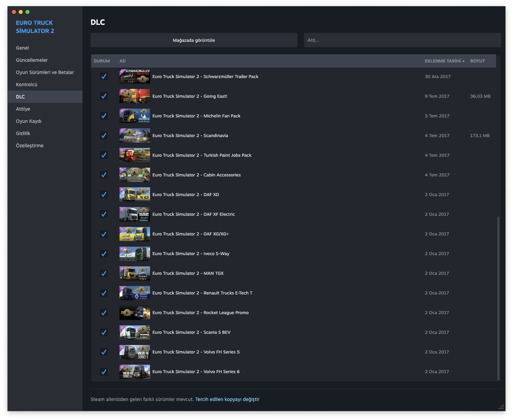Open the DAF XF Electric thumbnail
This screenshot has height=420, width=513.
(135, 214)
